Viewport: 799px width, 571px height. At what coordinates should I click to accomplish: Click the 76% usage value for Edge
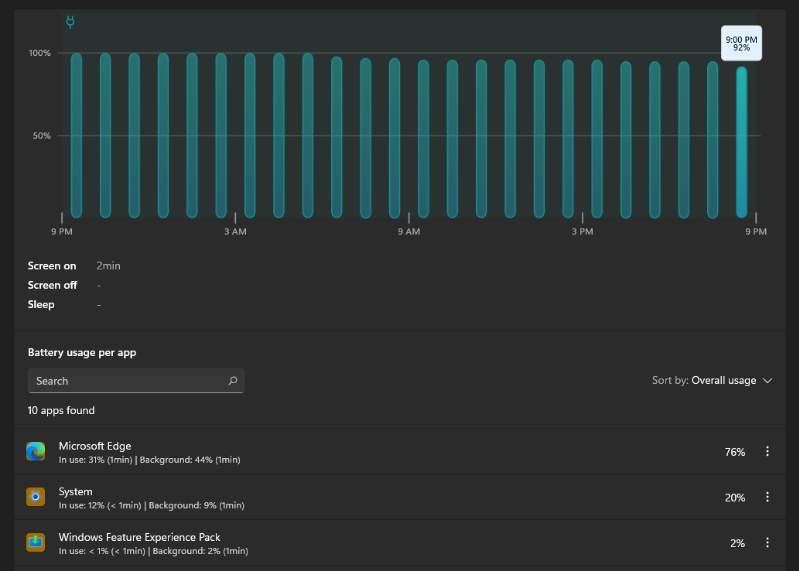pyautogui.click(x=734, y=452)
